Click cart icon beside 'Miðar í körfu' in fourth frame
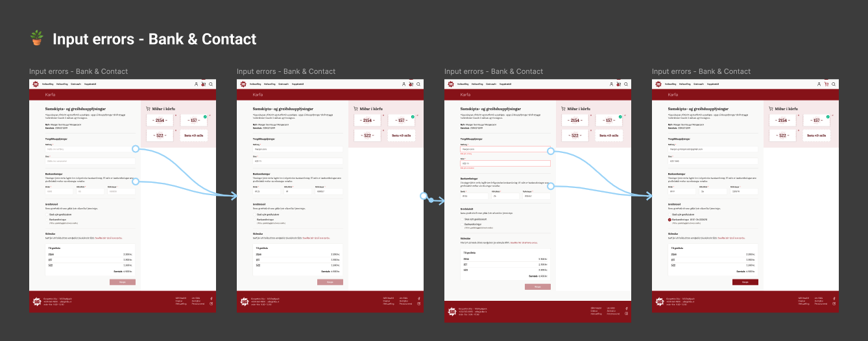The image size is (868, 341). (772, 109)
